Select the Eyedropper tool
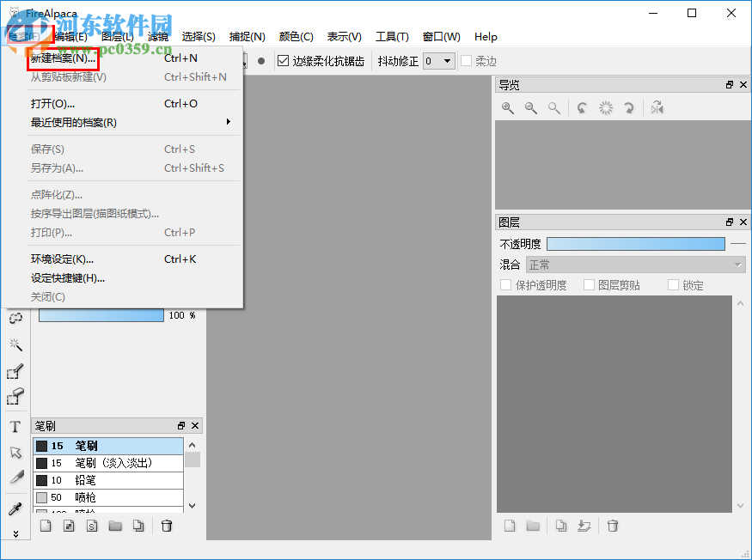 [x=15, y=507]
